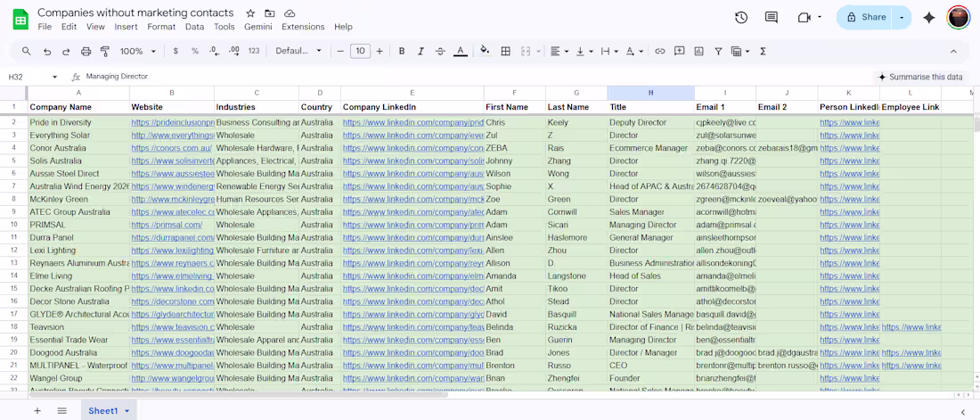980x420 pixels.
Task: Insert a chart
Action: pos(698,52)
